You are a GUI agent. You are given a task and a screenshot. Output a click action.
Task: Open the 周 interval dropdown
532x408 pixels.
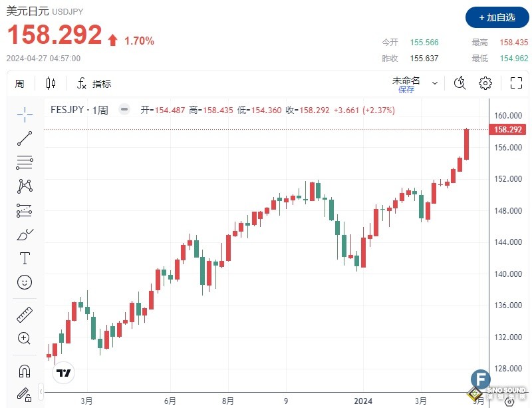19,83
